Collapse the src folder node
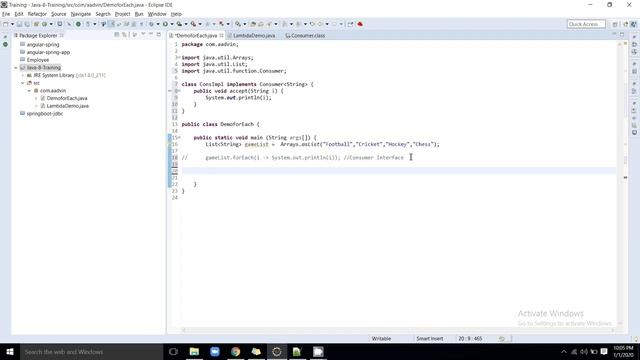 click(x=23, y=83)
